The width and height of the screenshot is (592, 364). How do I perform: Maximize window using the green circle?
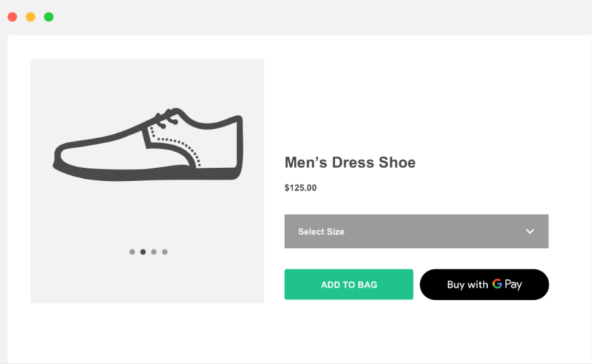tap(49, 16)
